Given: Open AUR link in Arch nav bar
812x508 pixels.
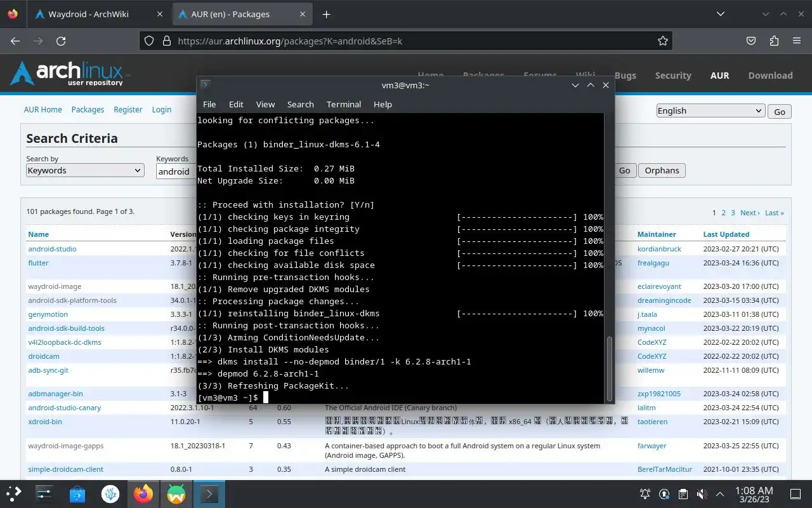Looking at the screenshot, I should (719, 75).
